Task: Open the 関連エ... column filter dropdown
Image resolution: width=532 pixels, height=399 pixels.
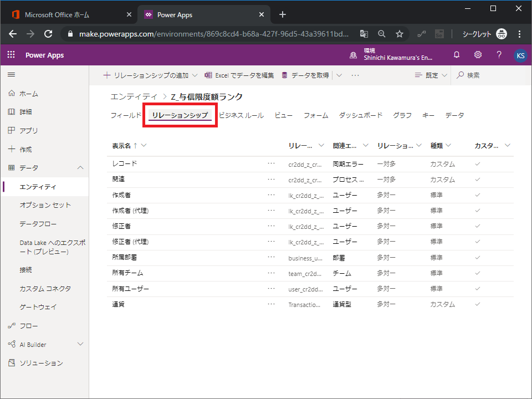Action: point(365,146)
